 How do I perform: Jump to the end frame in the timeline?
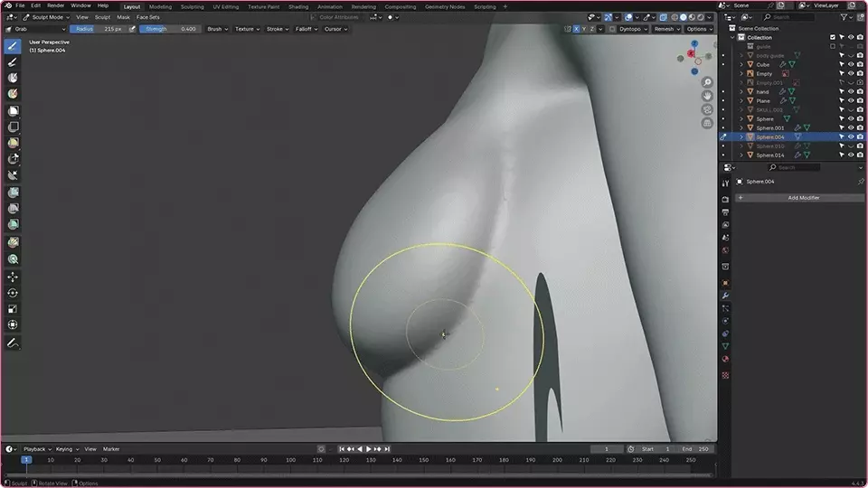click(388, 449)
